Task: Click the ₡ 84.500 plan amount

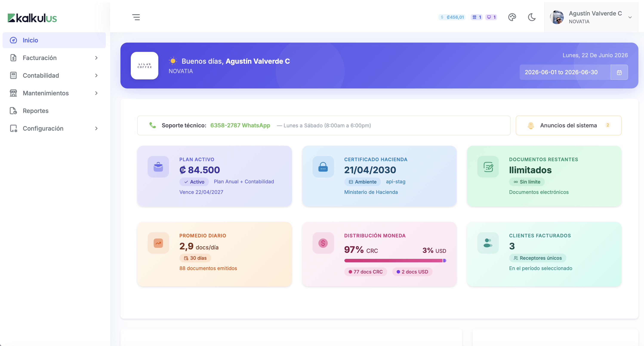Action: click(x=199, y=170)
